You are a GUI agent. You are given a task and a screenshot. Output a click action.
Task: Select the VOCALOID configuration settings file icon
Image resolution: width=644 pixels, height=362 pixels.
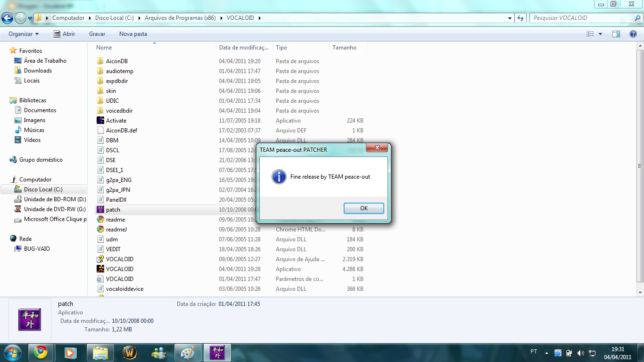100,279
